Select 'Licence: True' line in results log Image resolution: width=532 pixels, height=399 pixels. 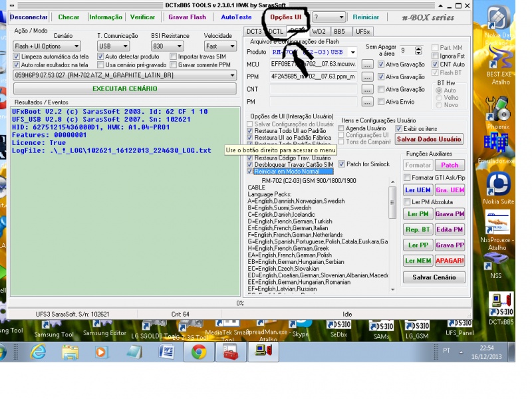click(x=39, y=142)
